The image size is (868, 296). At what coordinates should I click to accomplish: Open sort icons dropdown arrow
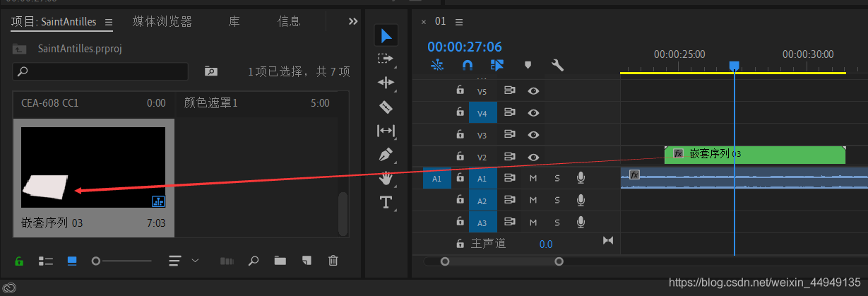coord(196,261)
